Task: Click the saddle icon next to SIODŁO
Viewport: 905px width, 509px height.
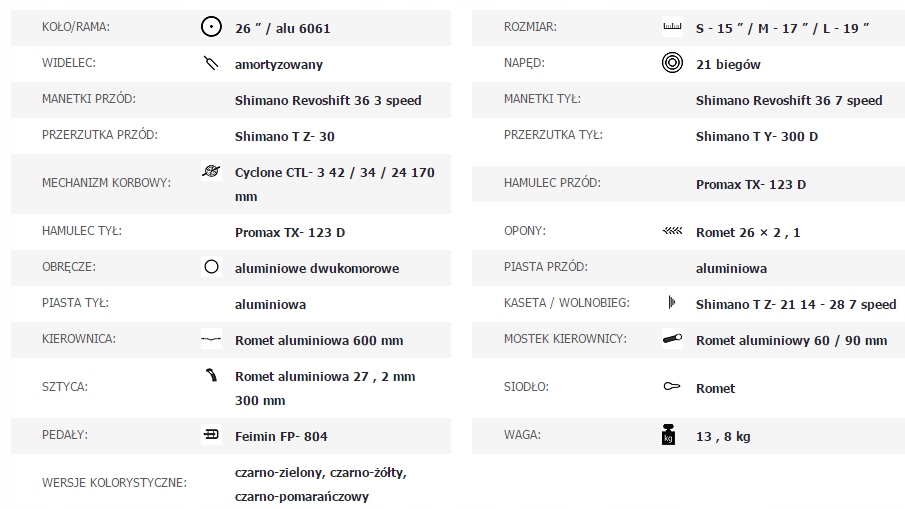Action: (672, 387)
